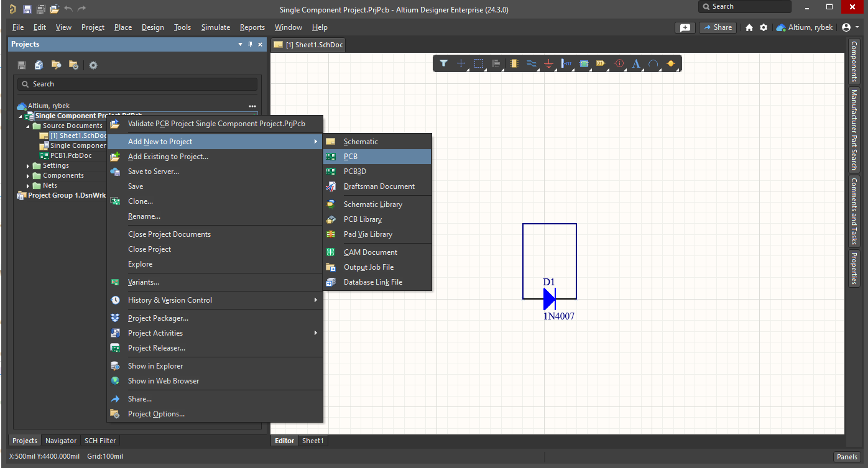
Task: Click the comment/notification plus button top-right
Action: (685, 27)
